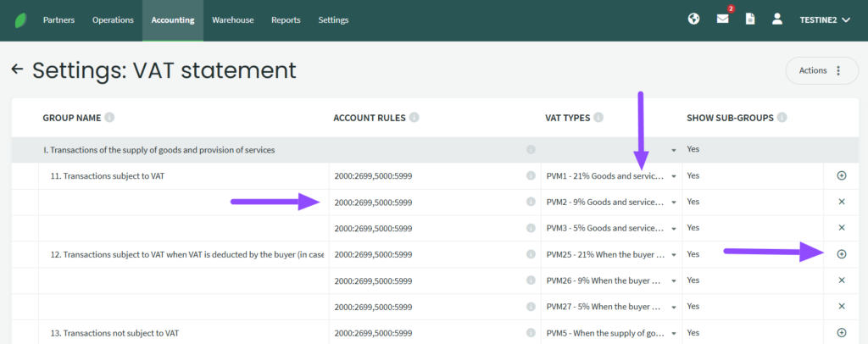The height and width of the screenshot is (344, 868).
Task: Click 'Yes' sub-groups value in PVM1 row
Action: [693, 175]
